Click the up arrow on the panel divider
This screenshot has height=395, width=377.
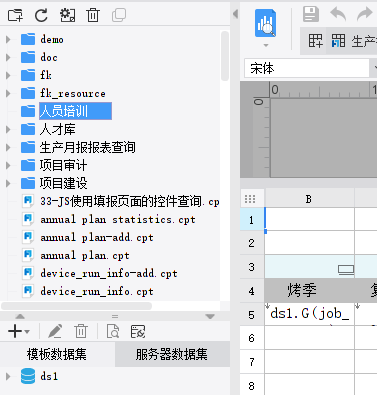pos(20,316)
